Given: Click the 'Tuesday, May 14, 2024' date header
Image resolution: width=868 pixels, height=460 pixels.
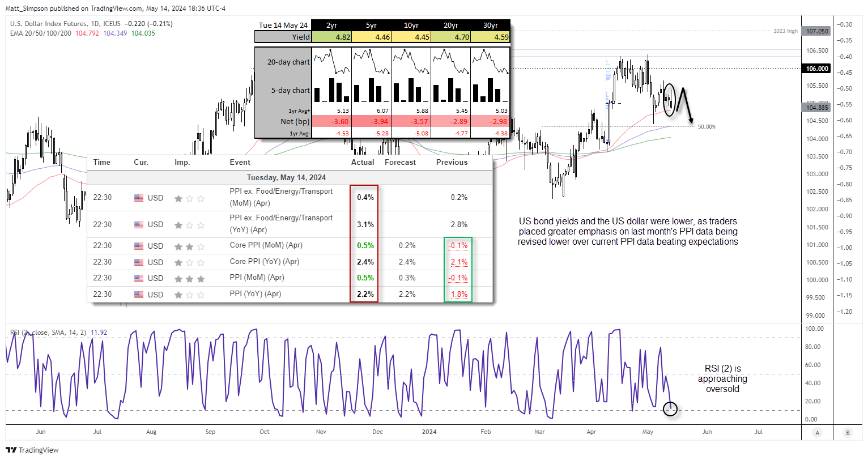Looking at the screenshot, I should pos(286,177).
